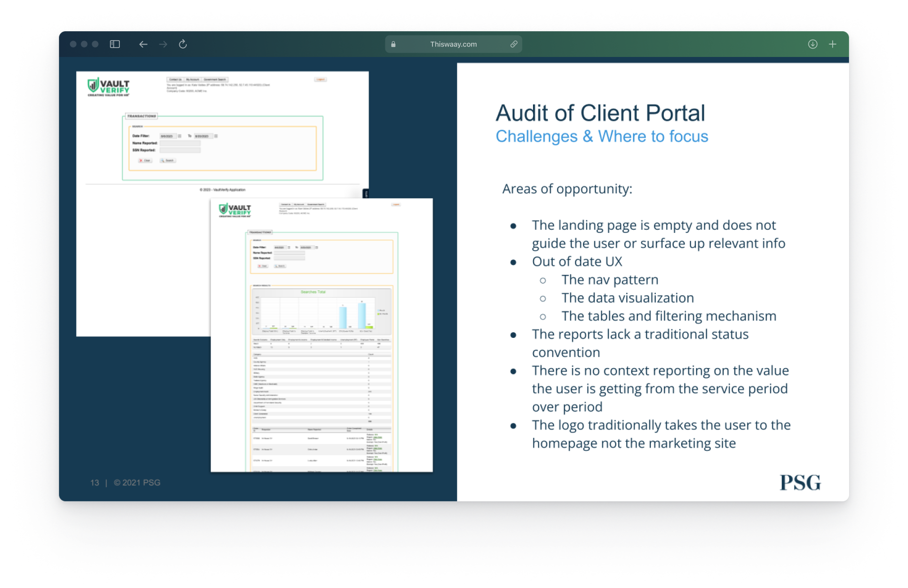
Task: Select My Account tab in top portal screenshot
Action: coord(193,79)
